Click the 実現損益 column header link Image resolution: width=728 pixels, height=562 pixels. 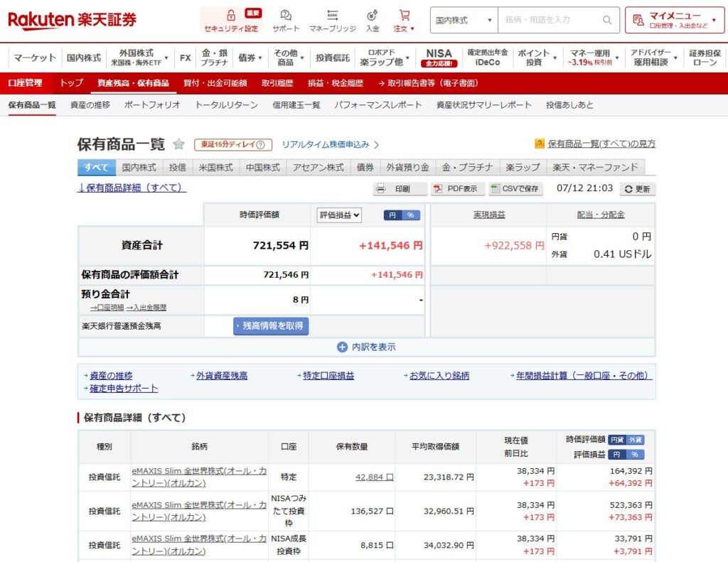(x=489, y=215)
